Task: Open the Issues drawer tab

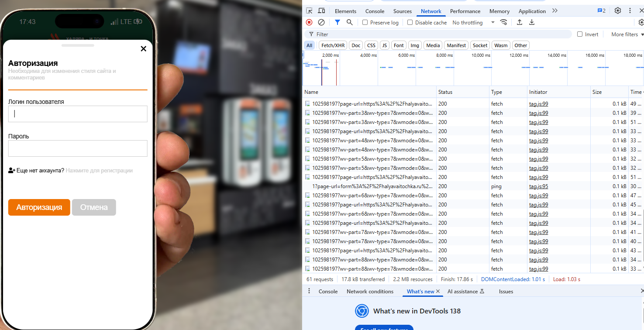Action: click(506, 291)
